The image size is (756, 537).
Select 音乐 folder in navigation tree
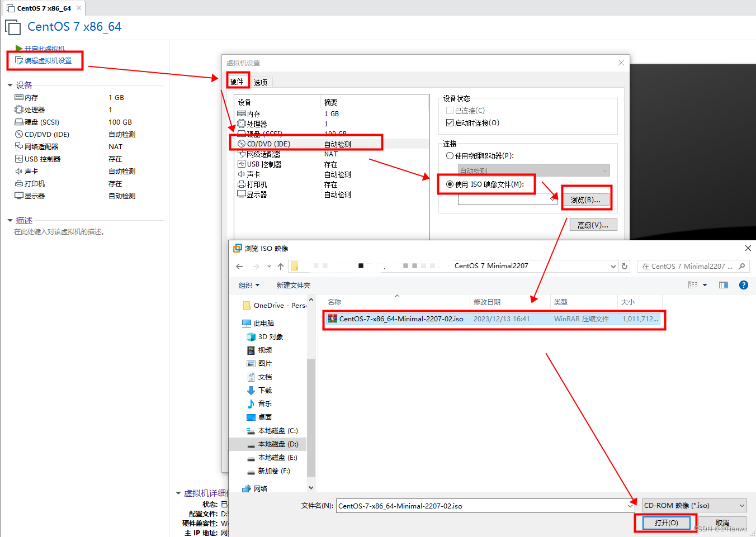[x=259, y=404]
